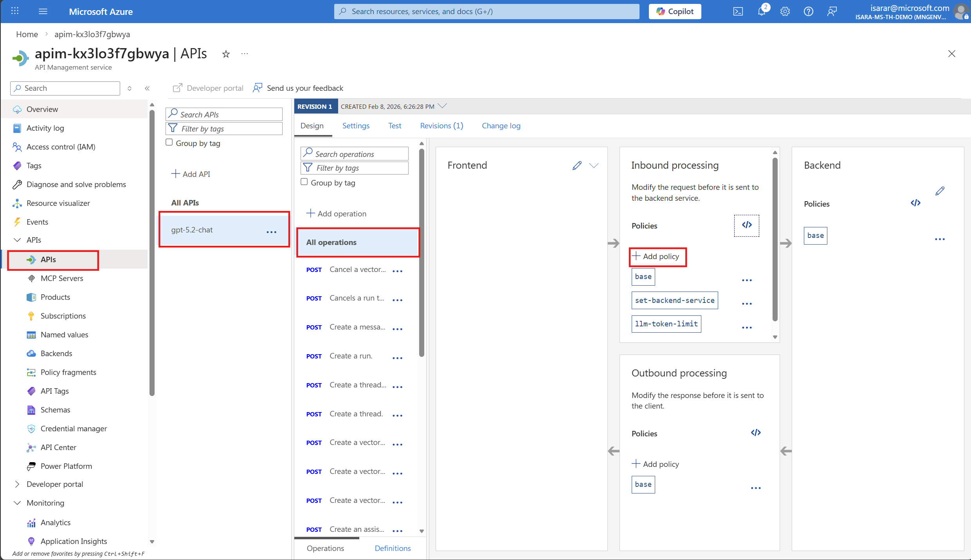Open Credential manager in sidebar

pos(74,429)
